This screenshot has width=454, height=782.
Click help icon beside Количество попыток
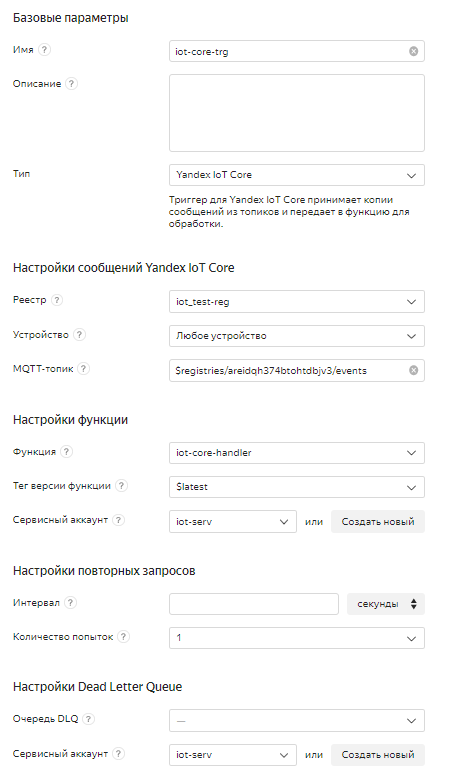124,637
